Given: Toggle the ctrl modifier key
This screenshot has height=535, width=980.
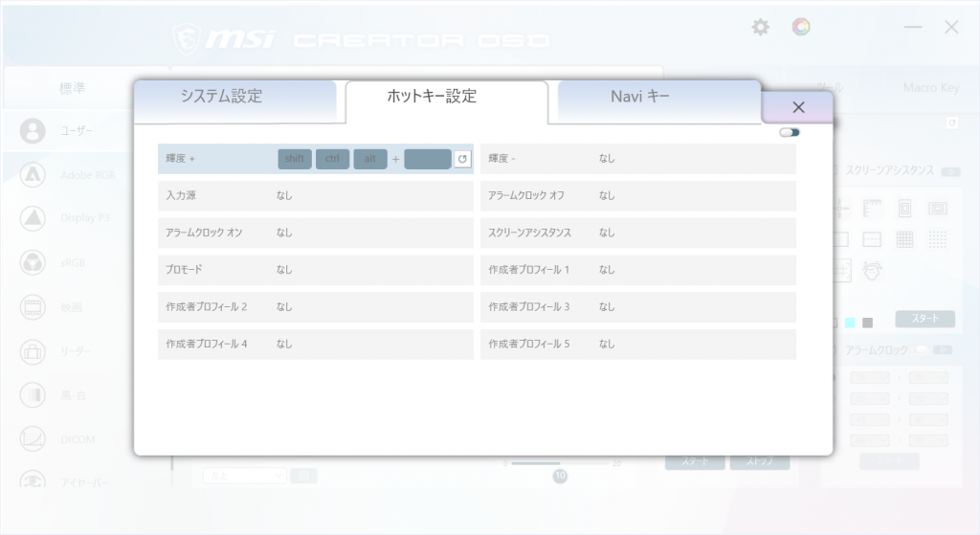Looking at the screenshot, I should click(x=332, y=159).
